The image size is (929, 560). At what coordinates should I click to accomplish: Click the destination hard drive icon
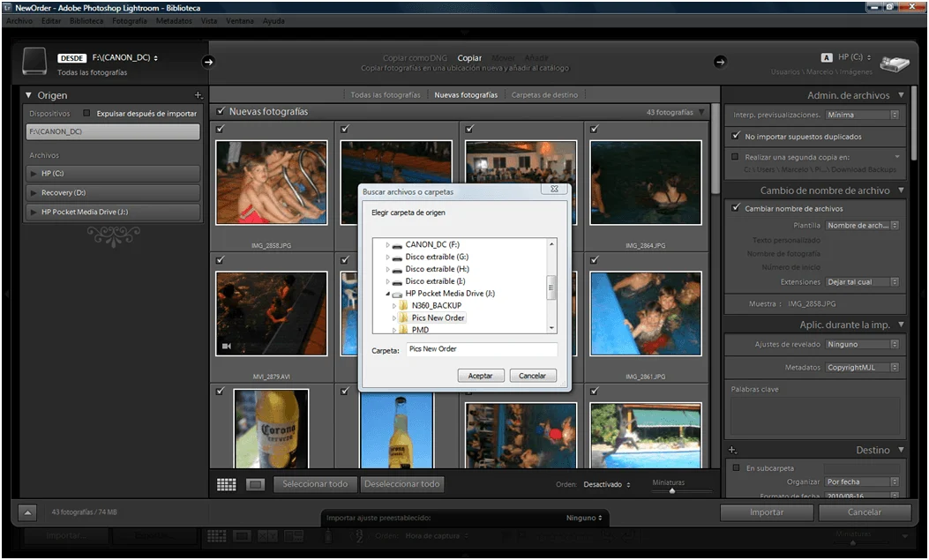[894, 63]
